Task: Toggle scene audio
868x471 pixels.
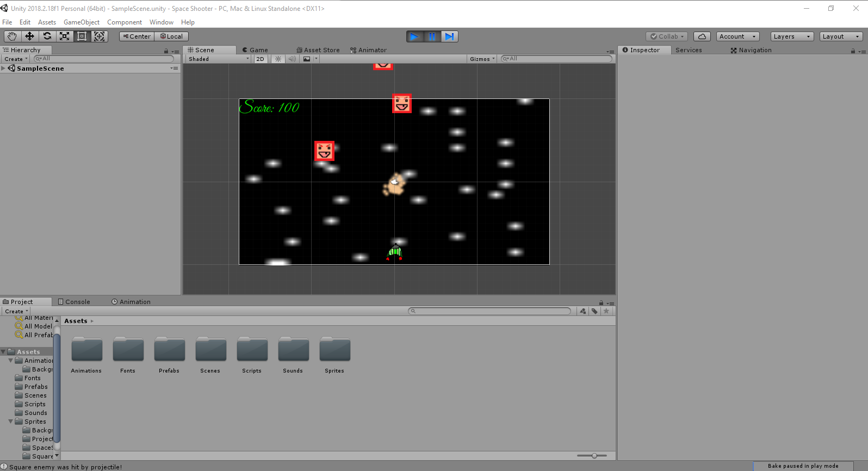Action: [292, 59]
